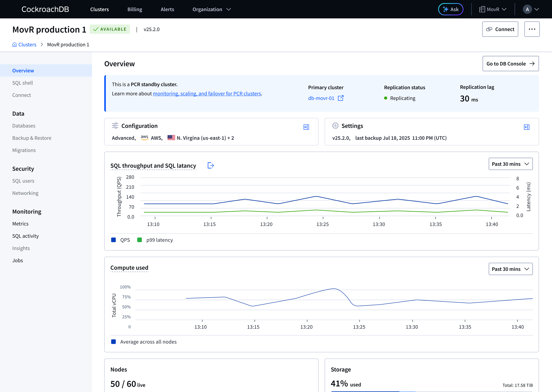Open the MovR organization switcher
Screen dimensions: 552x392
[493, 9]
